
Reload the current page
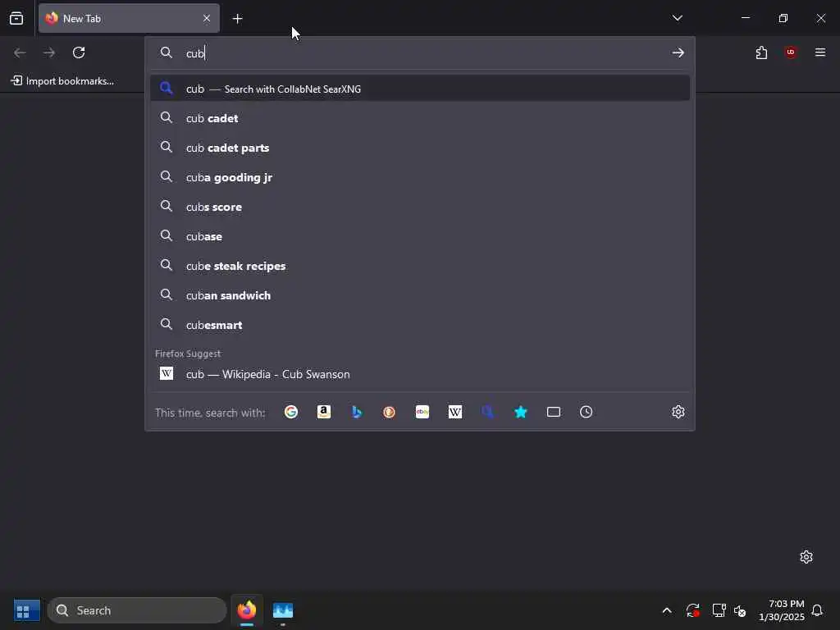[79, 52]
